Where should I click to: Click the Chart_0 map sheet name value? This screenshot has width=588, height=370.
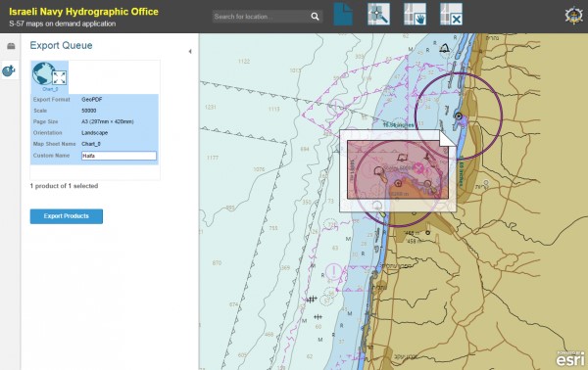91,144
